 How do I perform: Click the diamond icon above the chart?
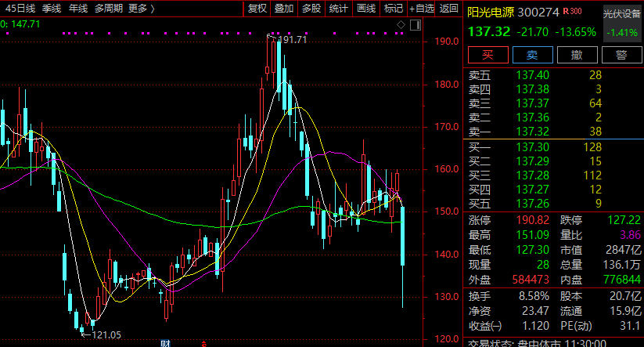(x=401, y=25)
